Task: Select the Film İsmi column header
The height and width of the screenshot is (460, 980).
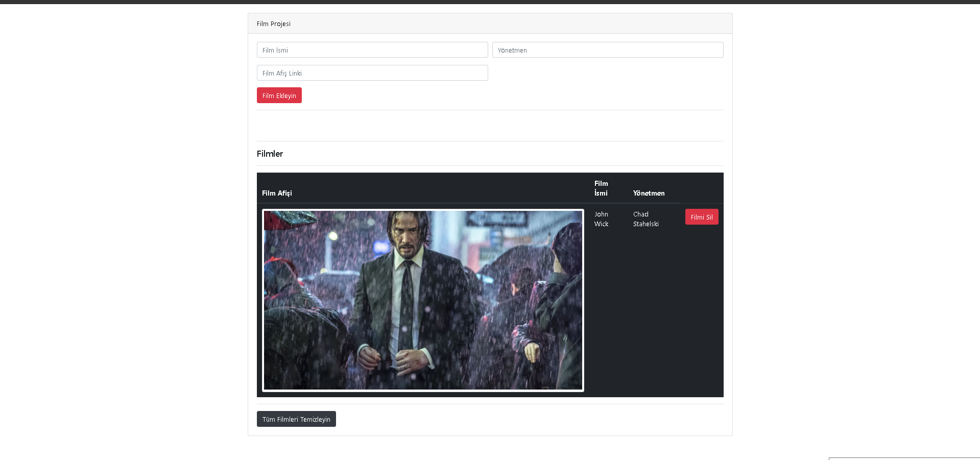Action: tap(601, 188)
